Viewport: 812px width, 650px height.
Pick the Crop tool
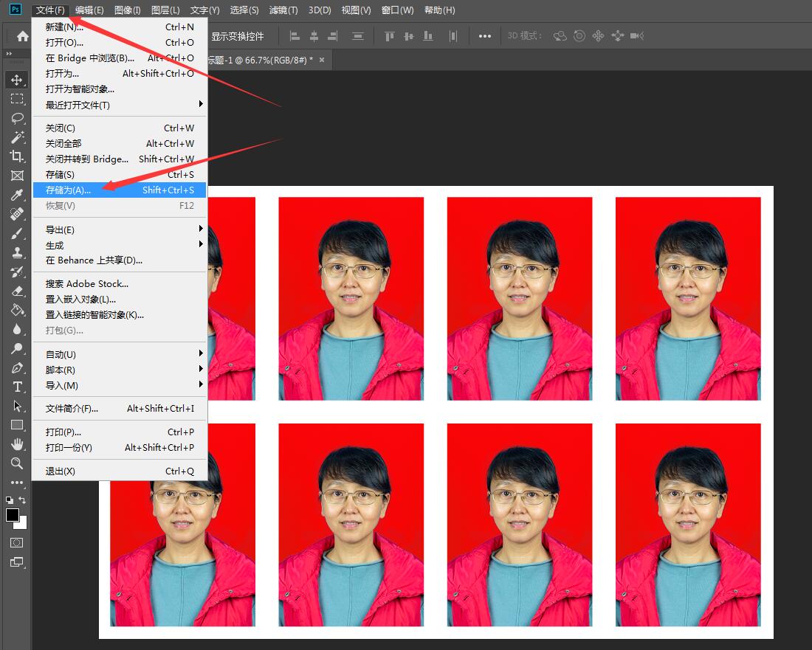point(16,156)
